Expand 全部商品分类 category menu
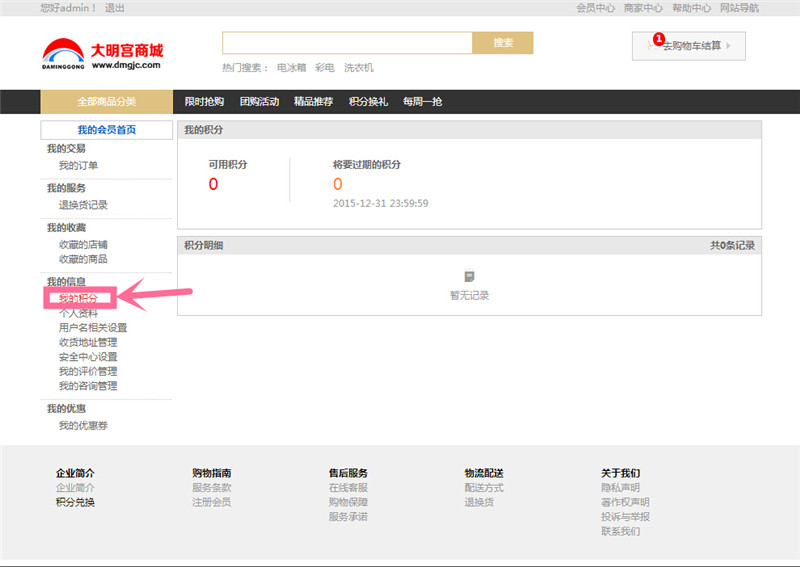This screenshot has width=800, height=567. coord(107,102)
